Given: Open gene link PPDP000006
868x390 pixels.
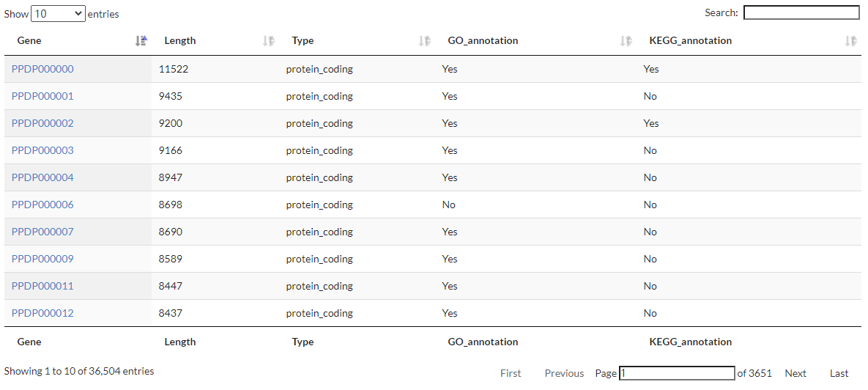Looking at the screenshot, I should click(42, 205).
